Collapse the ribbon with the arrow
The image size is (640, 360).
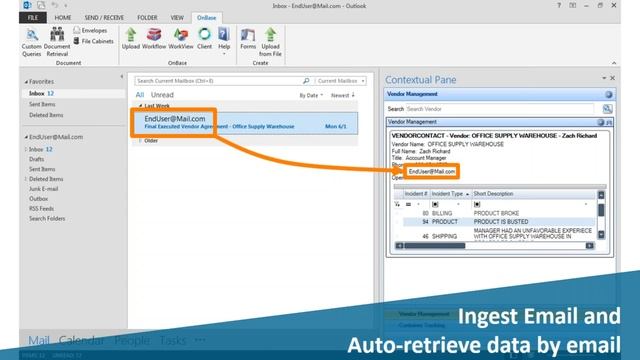coord(614,63)
